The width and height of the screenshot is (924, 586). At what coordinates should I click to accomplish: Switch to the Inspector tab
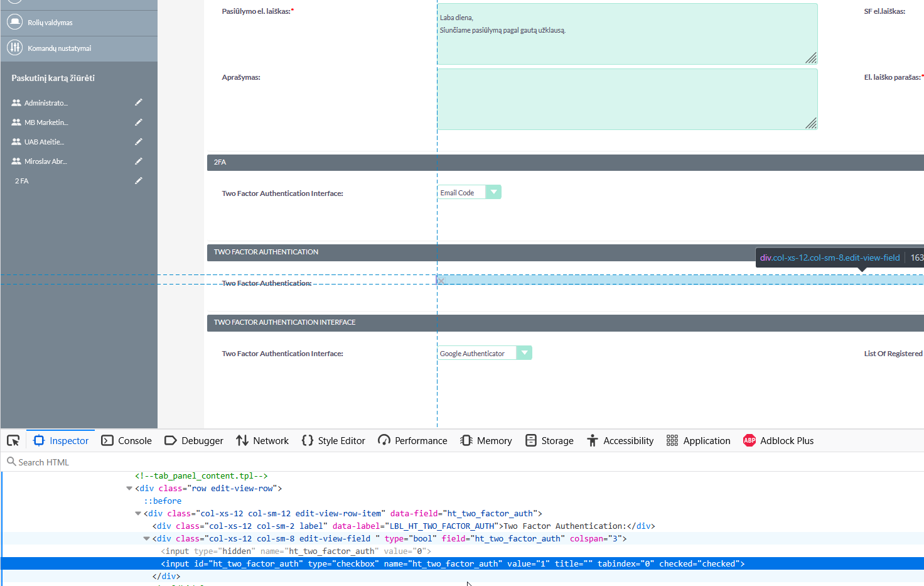click(61, 440)
